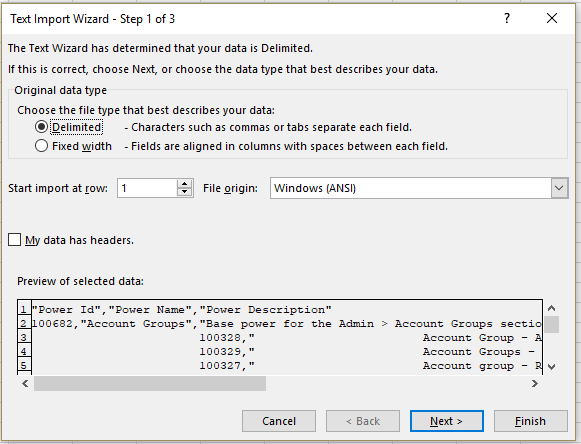Click the Start import at row field
Screen dimensions: 581x444
pos(147,188)
